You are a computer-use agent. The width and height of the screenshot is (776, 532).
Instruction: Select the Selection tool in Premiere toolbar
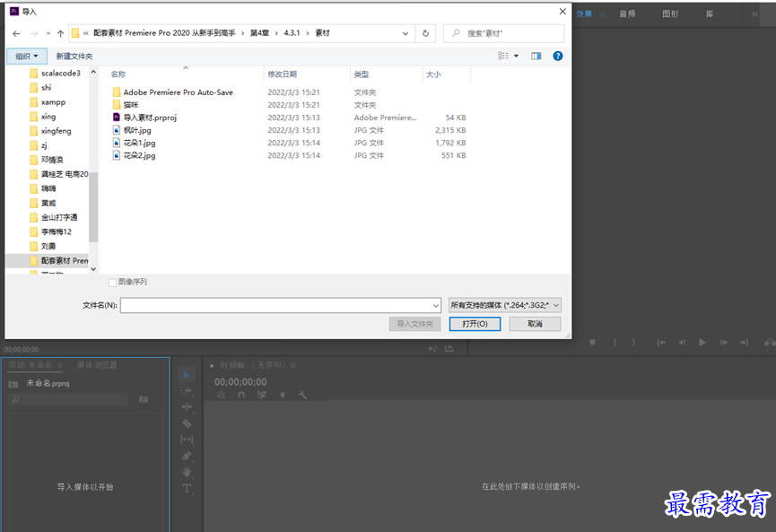point(187,375)
